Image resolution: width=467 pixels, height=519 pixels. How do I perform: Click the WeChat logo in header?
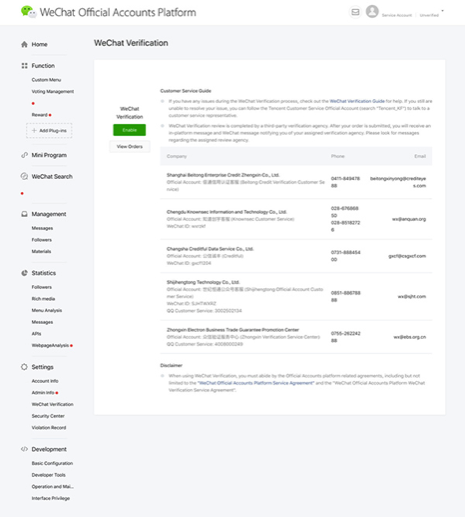28,12
